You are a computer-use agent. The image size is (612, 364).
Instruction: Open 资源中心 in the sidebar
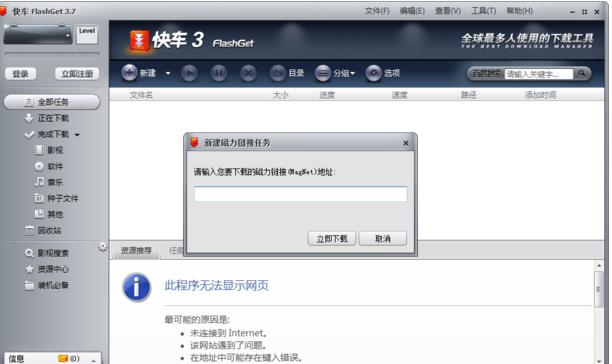(53, 269)
